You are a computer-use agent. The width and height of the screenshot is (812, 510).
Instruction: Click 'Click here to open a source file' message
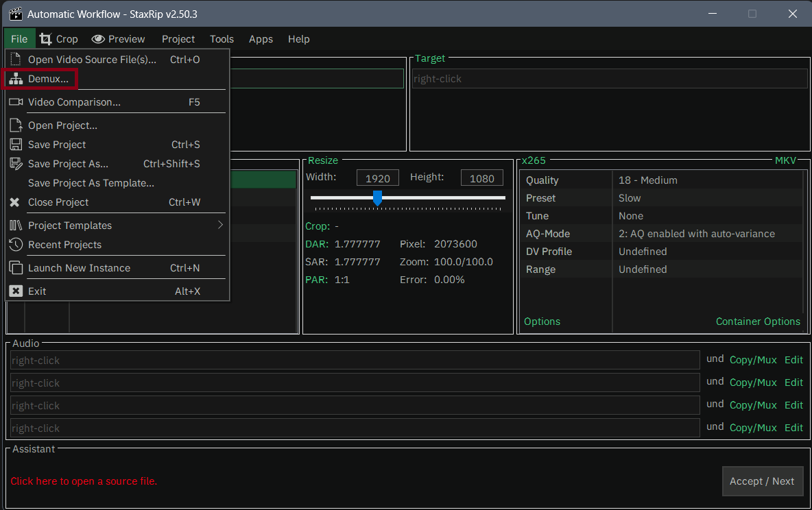[x=84, y=481]
